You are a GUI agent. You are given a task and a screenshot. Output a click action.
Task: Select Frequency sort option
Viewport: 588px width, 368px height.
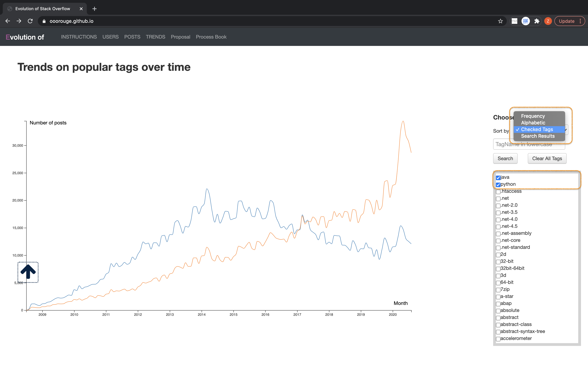tap(539, 116)
